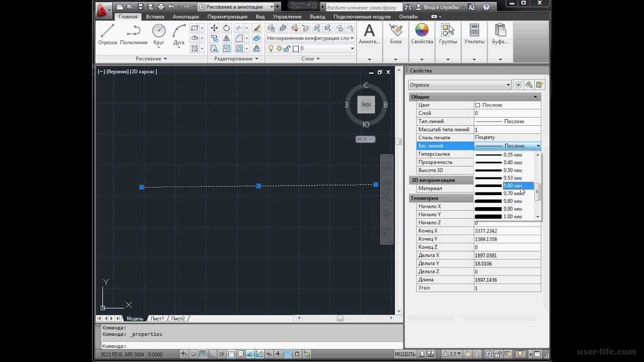Viewport: 644px width, 362px height.
Task: Open the Буфе... clipboard panel
Action: click(500, 34)
